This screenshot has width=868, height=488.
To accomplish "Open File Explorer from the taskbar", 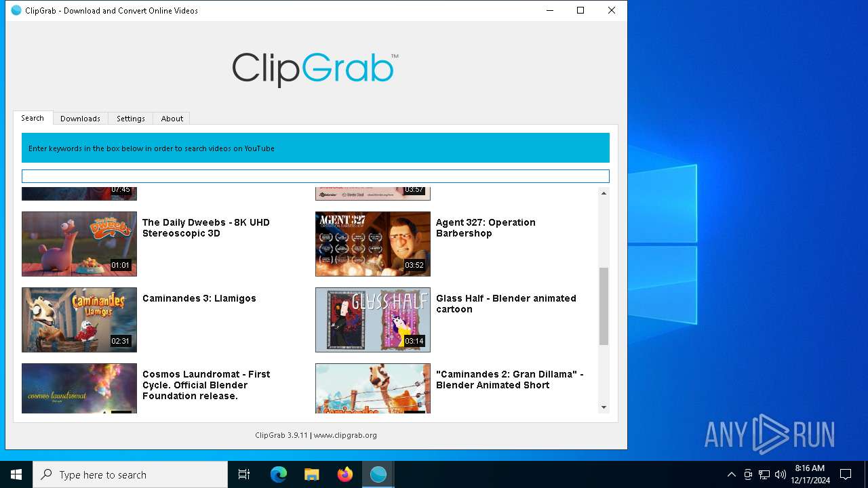I will (x=311, y=474).
